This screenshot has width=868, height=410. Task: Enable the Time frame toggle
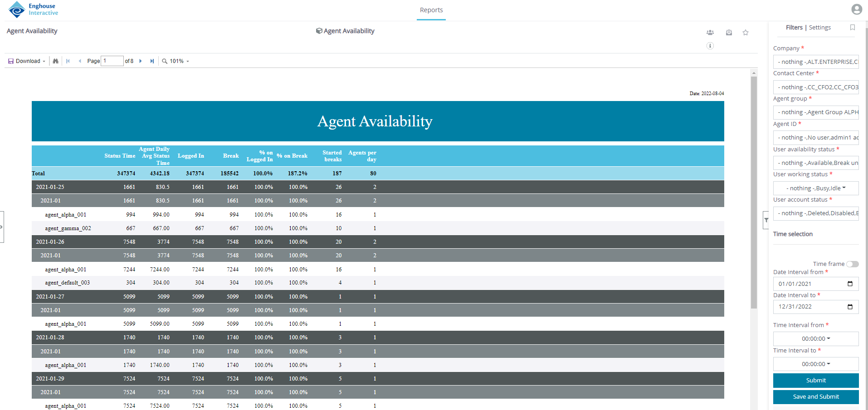click(x=852, y=264)
